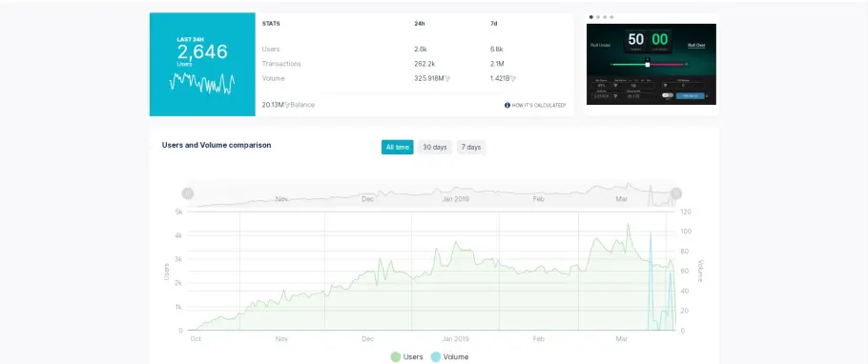This screenshot has width=868, height=364.
Task: Switch chart to 30 days range
Action: (x=435, y=147)
